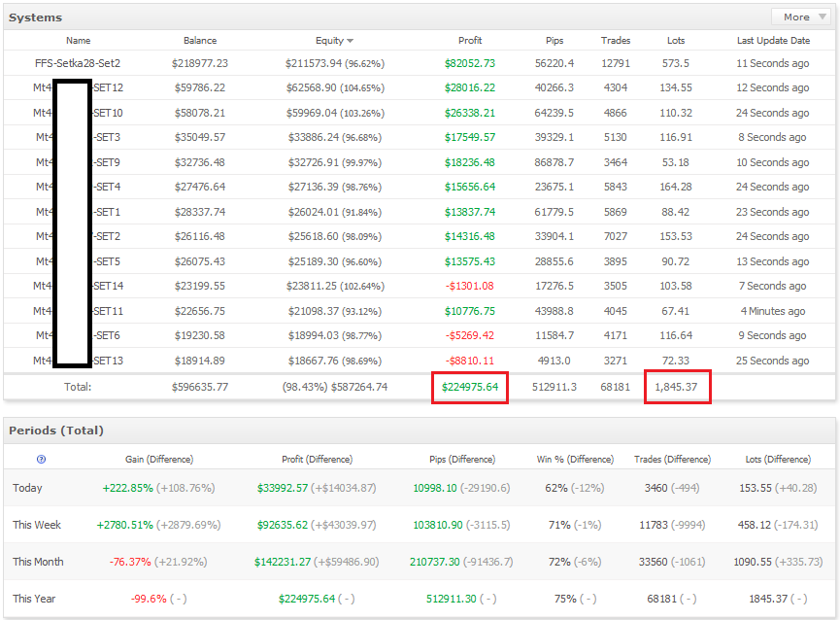Image resolution: width=840 pixels, height=620 pixels.
Task: Select the total trades 68181 in Systems
Action: (616, 387)
